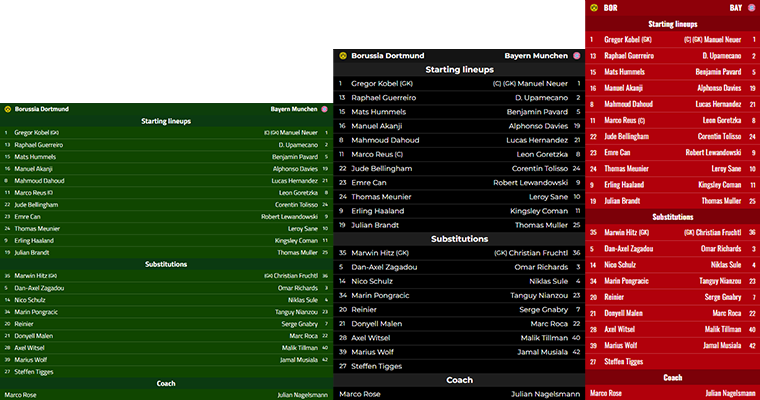Click Starting lineups header in black widget
Screen dimensions: 760x400
(459, 69)
